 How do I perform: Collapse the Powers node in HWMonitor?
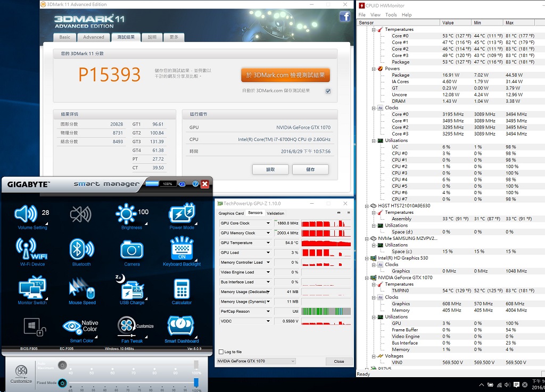[x=374, y=69]
